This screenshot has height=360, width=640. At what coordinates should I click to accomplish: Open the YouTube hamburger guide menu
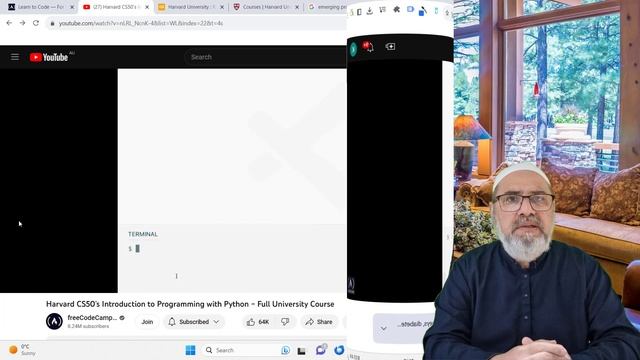click(x=15, y=57)
